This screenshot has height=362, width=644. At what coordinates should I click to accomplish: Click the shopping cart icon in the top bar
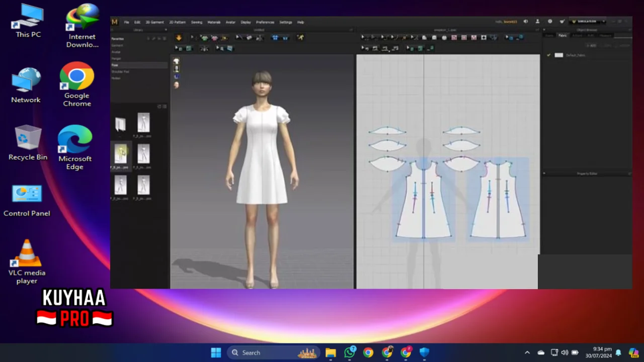pos(562,22)
